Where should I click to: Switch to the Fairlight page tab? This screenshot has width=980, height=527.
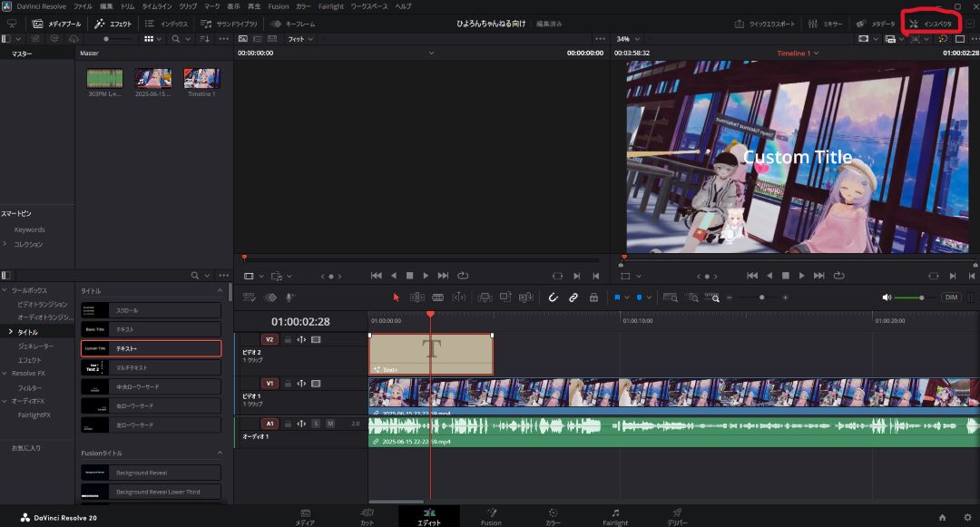point(615,517)
